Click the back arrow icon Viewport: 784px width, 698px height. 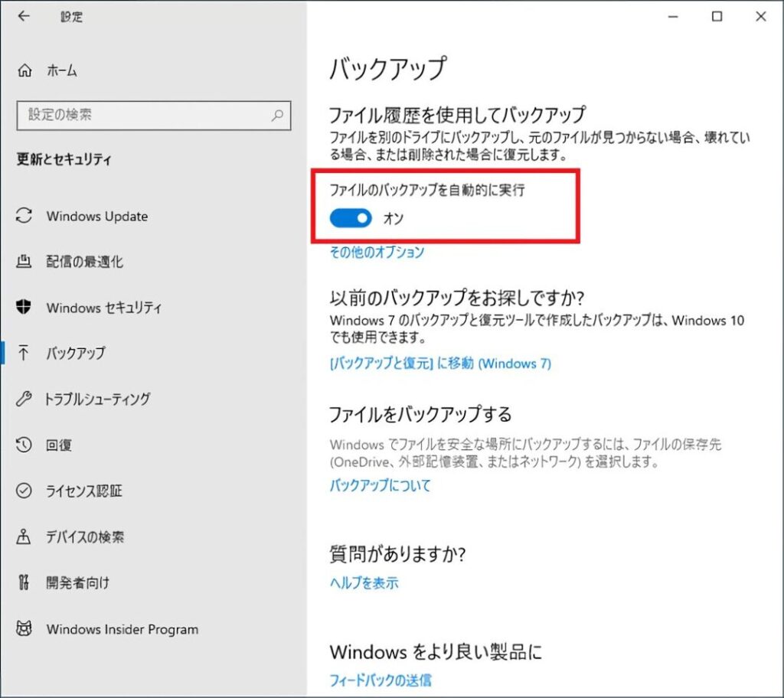24,16
